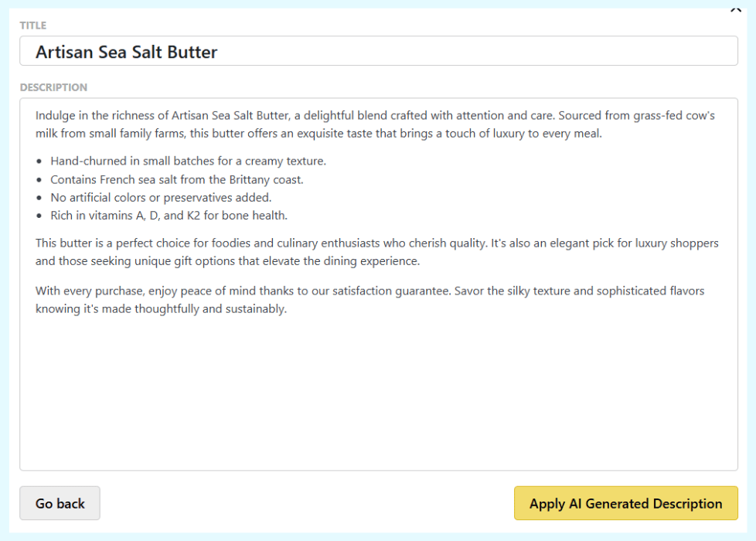Image resolution: width=756 pixels, height=541 pixels.
Task: Click the French sea salt bullet line
Action: click(176, 179)
